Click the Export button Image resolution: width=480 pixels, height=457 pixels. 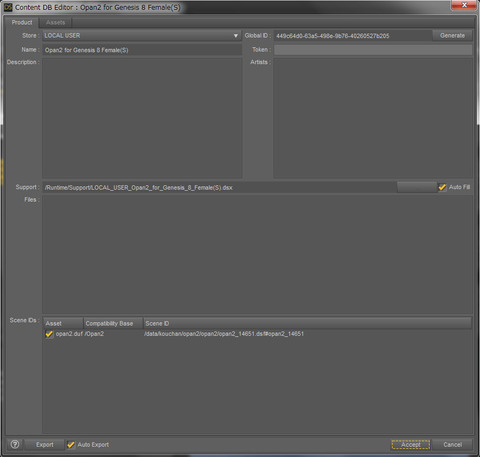[44, 445]
